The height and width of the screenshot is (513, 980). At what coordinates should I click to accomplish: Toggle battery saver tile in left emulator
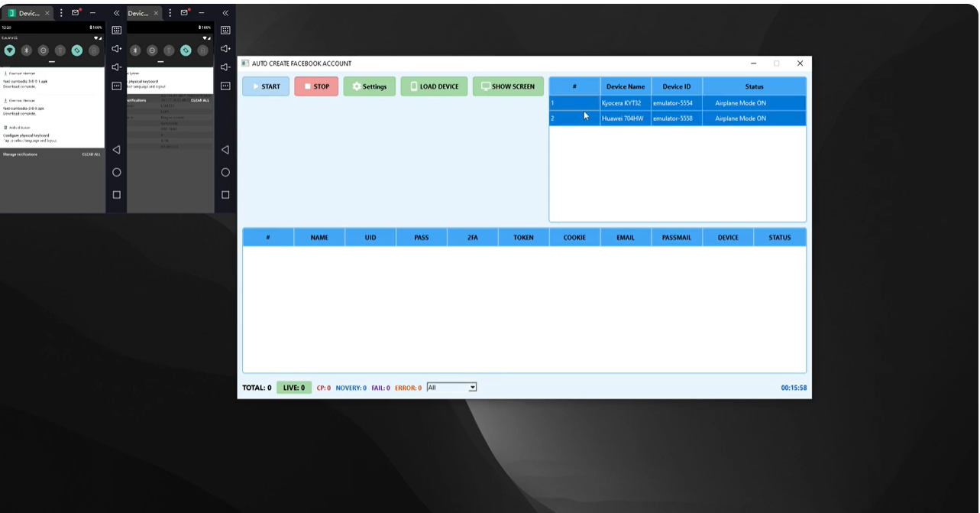tap(94, 50)
